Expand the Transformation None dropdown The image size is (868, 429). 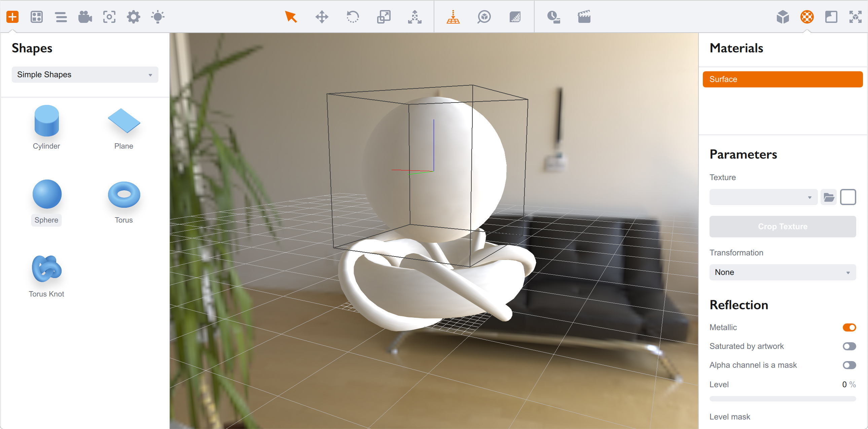tap(782, 272)
